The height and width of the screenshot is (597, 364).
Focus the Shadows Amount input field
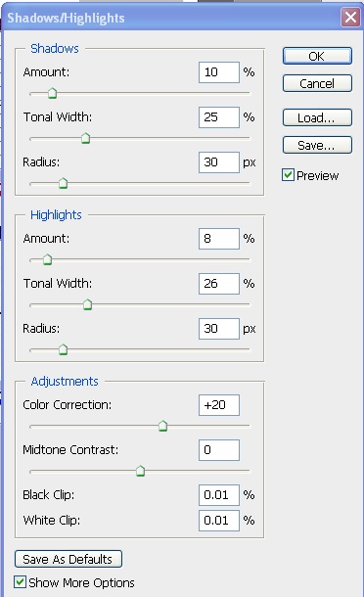(x=219, y=72)
